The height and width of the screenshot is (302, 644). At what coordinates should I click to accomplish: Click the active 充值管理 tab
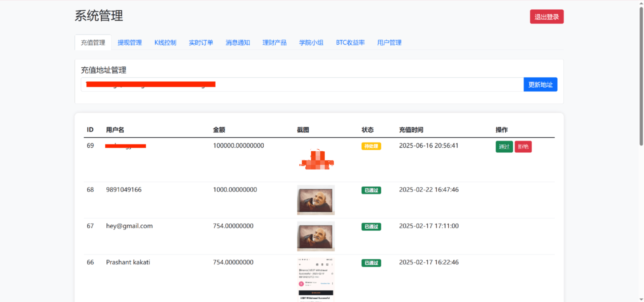(x=93, y=43)
